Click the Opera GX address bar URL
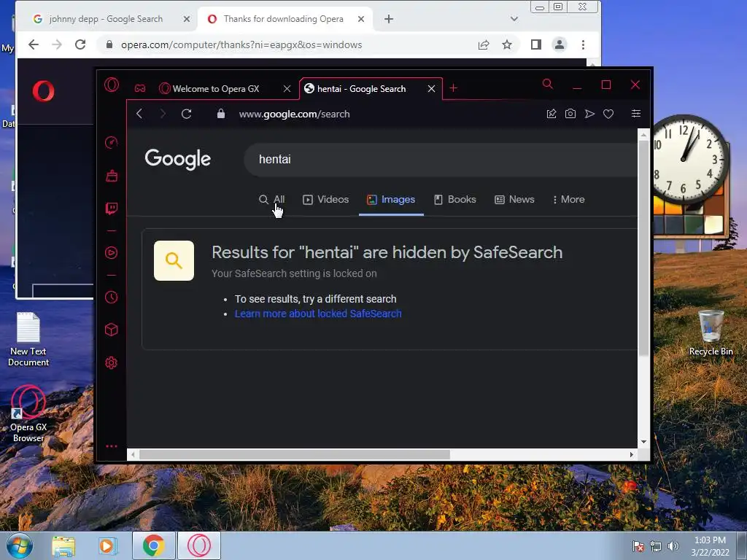The width and height of the screenshot is (747, 560). [x=295, y=114]
